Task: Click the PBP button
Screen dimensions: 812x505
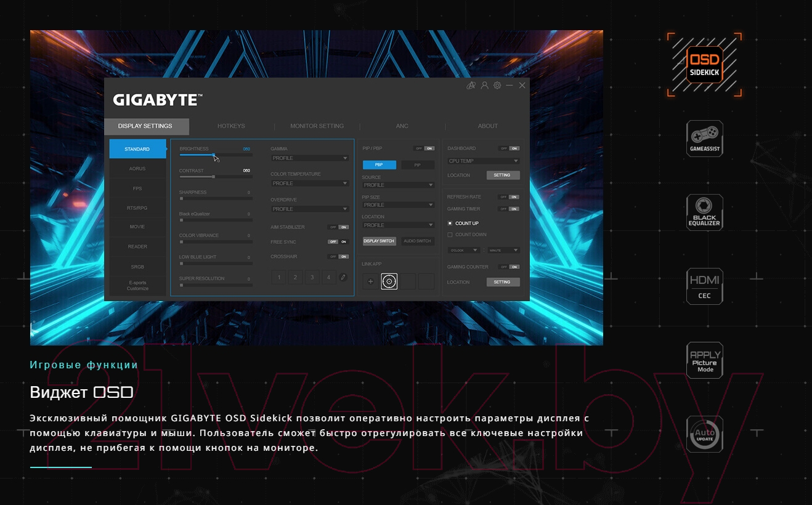Action: [x=379, y=165]
